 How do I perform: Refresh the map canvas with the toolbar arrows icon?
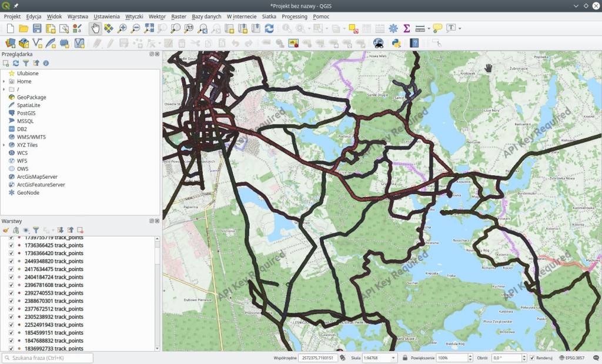269,28
